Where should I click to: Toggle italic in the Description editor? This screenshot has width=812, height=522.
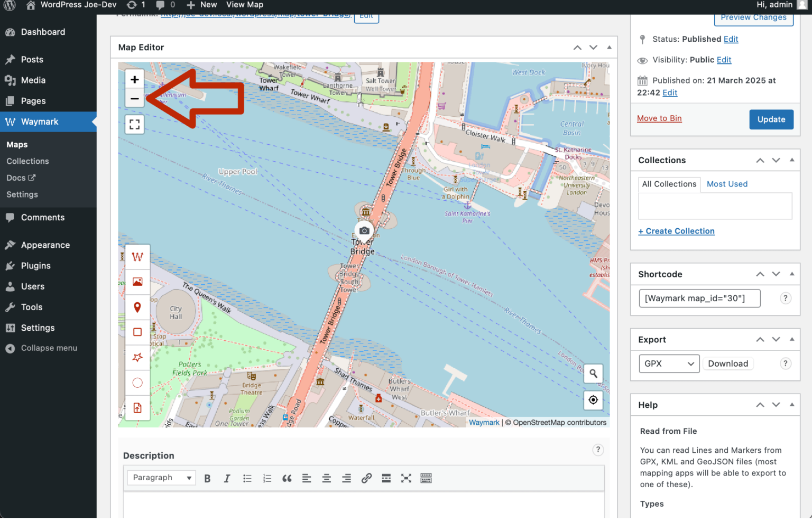227,478
